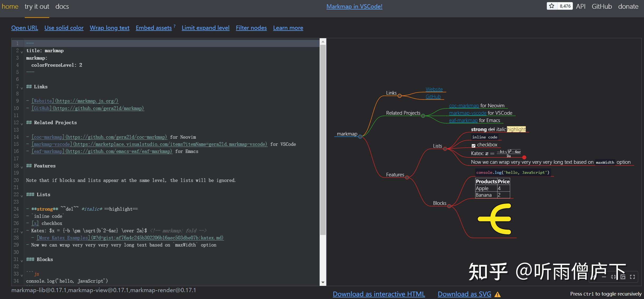Click the toggle recursively icon in markmap toolbar

click(623, 277)
